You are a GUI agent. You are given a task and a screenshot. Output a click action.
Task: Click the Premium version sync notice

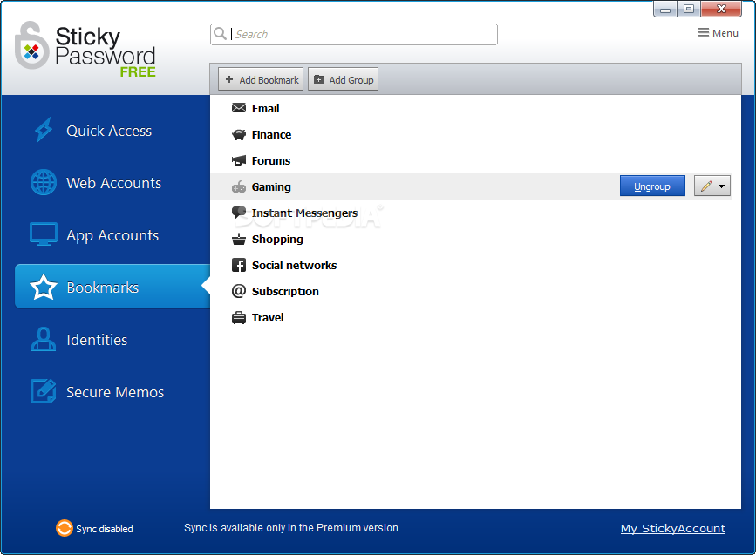click(292, 528)
